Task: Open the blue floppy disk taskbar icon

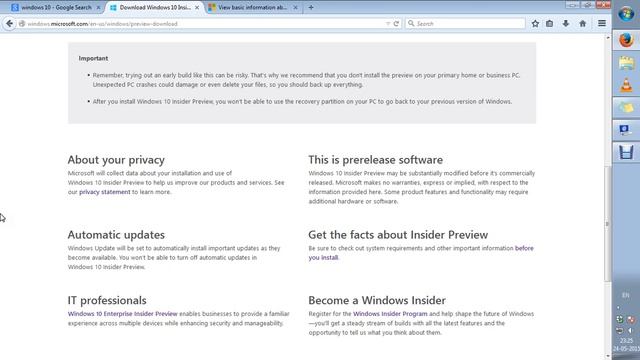Action: (626, 153)
